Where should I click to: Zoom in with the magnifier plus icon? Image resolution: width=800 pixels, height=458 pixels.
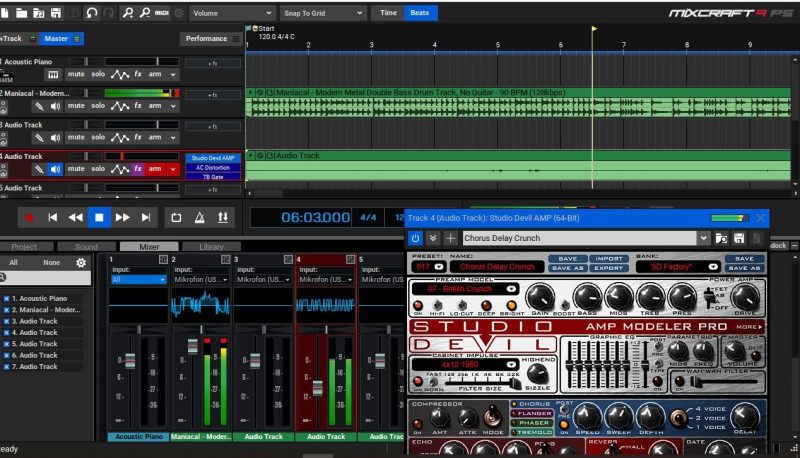[128, 13]
